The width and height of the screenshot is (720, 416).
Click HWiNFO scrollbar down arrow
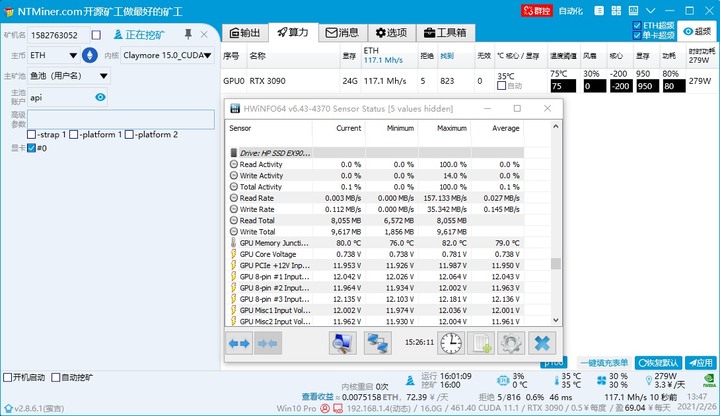click(x=556, y=320)
